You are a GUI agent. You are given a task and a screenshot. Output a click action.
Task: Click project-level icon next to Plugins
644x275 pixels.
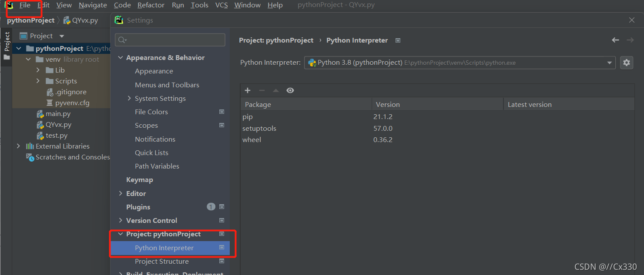(221, 207)
